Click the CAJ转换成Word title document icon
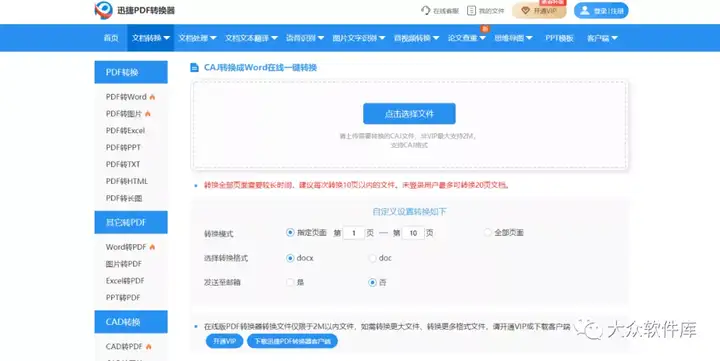 pos(194,68)
